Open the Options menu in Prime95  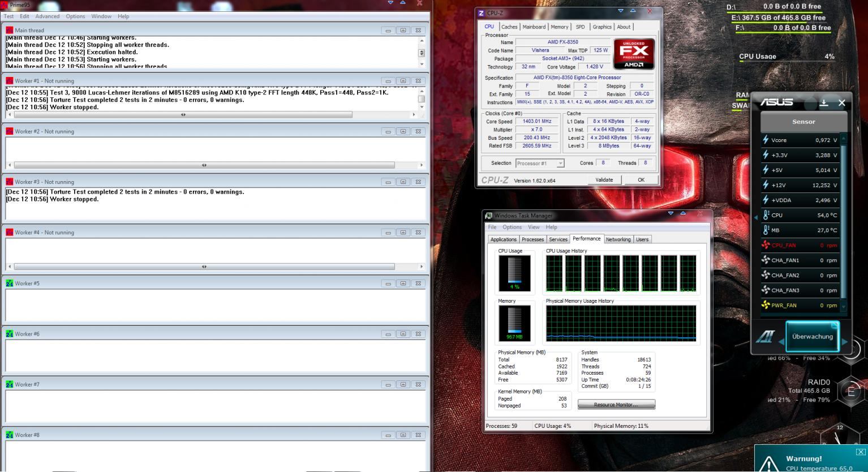click(75, 16)
